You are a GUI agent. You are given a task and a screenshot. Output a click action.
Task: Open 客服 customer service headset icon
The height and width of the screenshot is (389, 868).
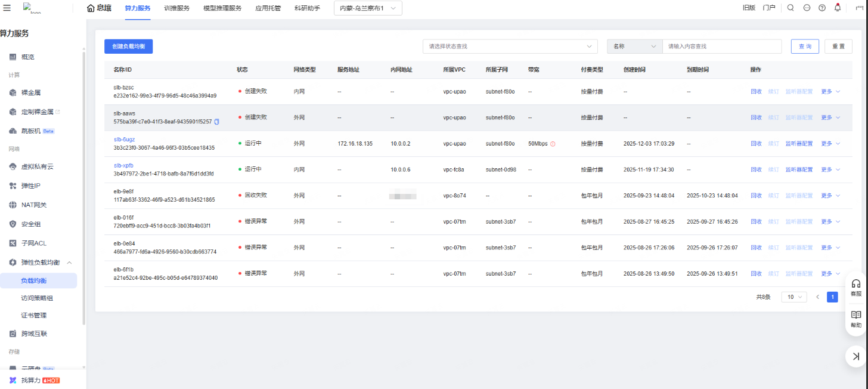[x=856, y=287]
